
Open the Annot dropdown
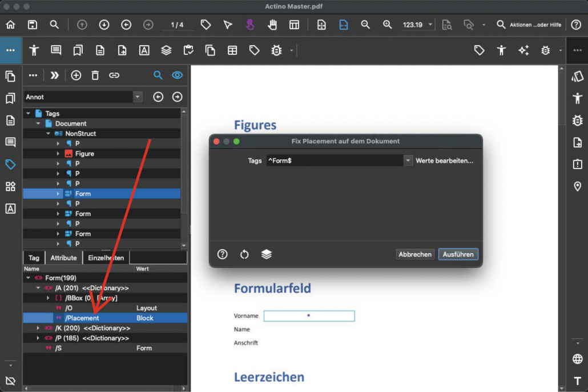(136, 97)
